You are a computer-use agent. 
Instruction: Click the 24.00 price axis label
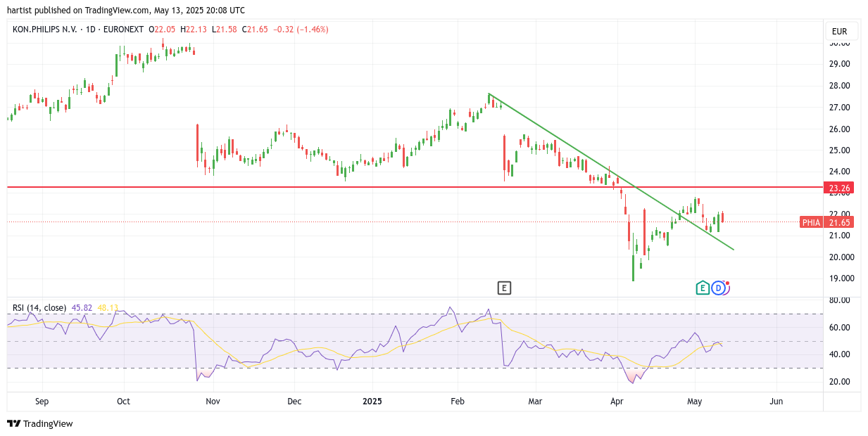pos(839,172)
